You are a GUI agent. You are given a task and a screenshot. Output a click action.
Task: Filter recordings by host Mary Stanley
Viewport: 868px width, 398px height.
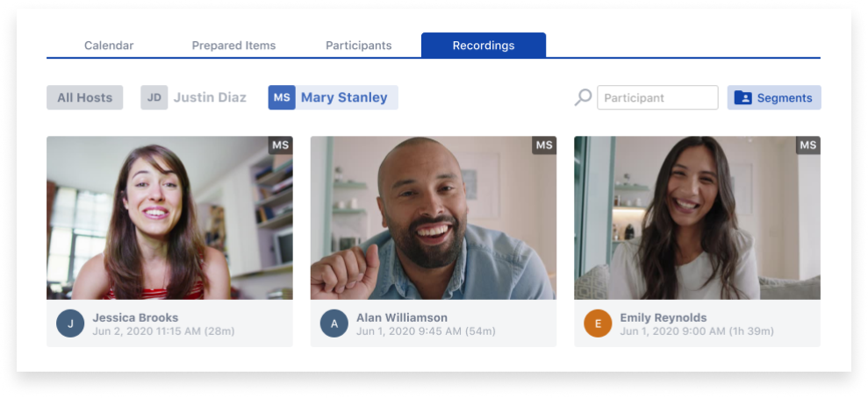point(333,97)
